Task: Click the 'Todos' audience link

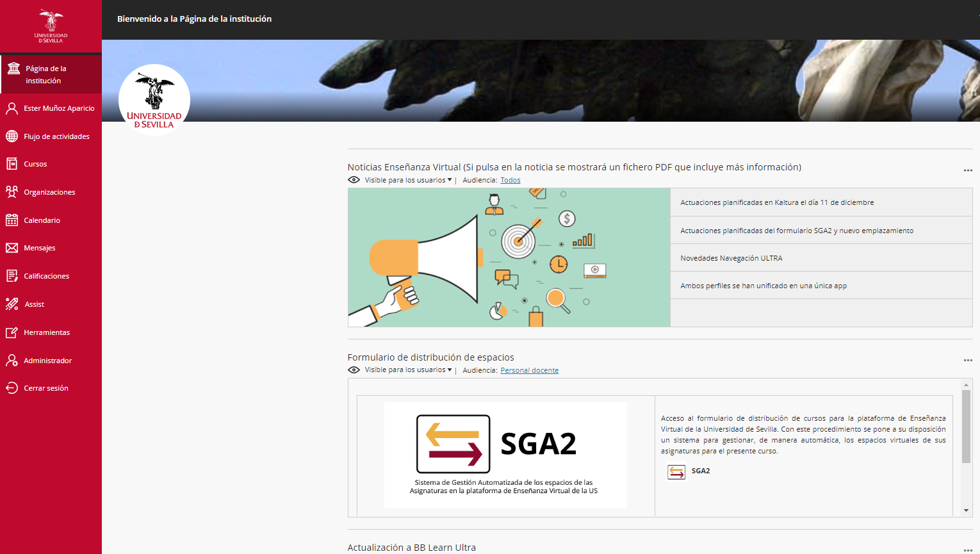Action: [x=510, y=180]
